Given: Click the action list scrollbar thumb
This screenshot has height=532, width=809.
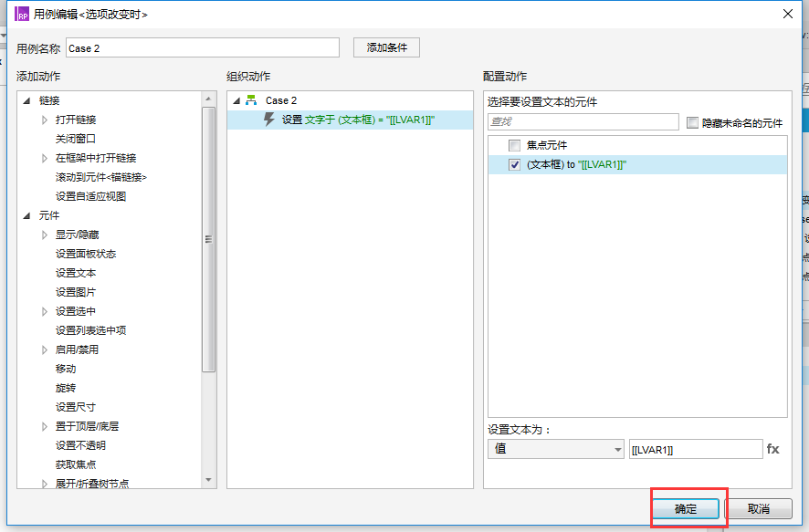Looking at the screenshot, I should coord(208,239).
